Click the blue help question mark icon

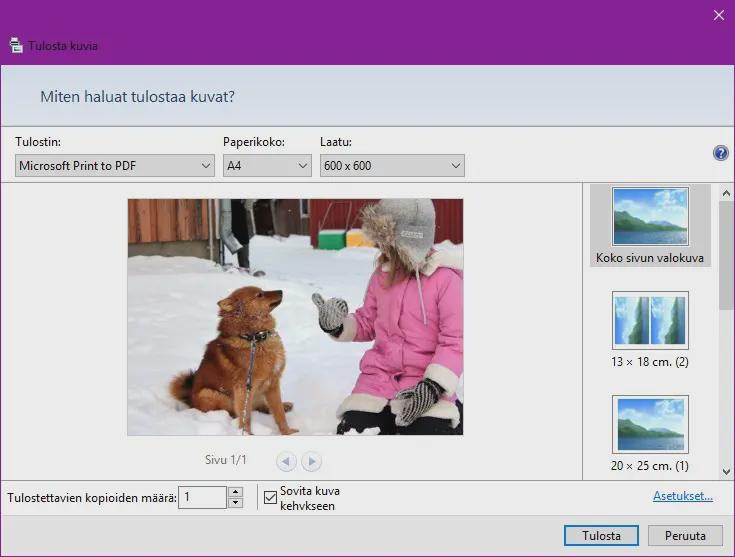[720, 153]
